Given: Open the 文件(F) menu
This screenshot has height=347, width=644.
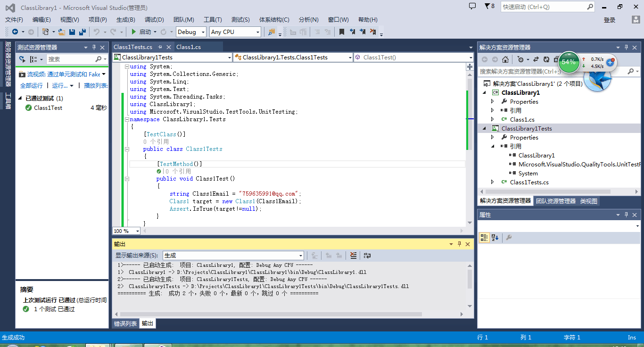Looking at the screenshot, I should point(14,19).
